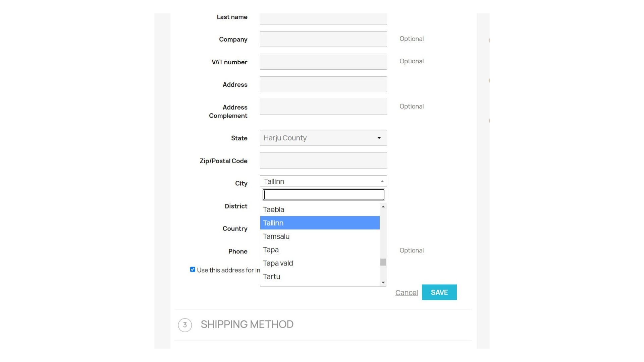Click the Cancel link
This screenshot has width=644, height=362.
click(x=406, y=293)
